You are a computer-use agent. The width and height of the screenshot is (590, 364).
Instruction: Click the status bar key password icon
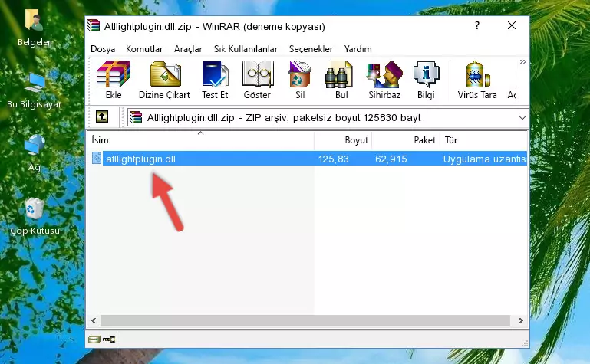coord(109,339)
